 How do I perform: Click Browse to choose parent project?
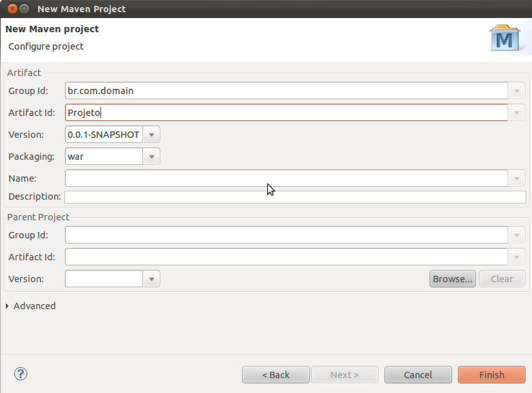coord(453,279)
